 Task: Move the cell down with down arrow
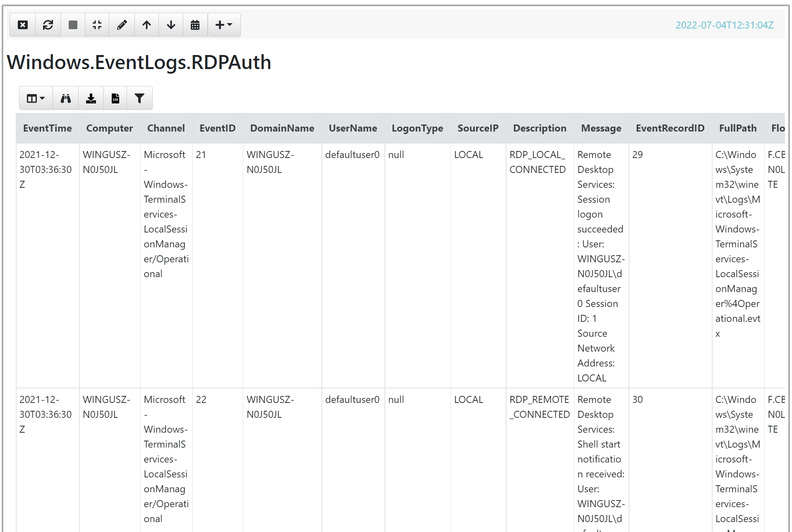point(171,25)
